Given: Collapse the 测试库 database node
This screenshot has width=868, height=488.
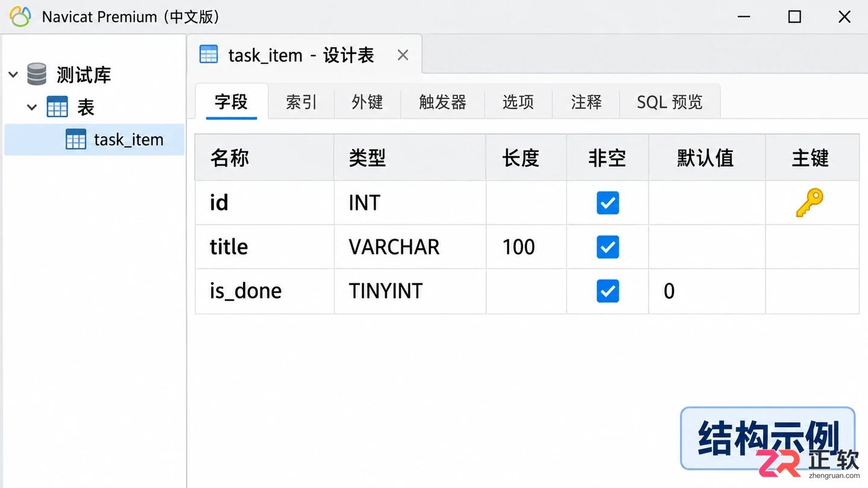Looking at the screenshot, I should [x=13, y=75].
